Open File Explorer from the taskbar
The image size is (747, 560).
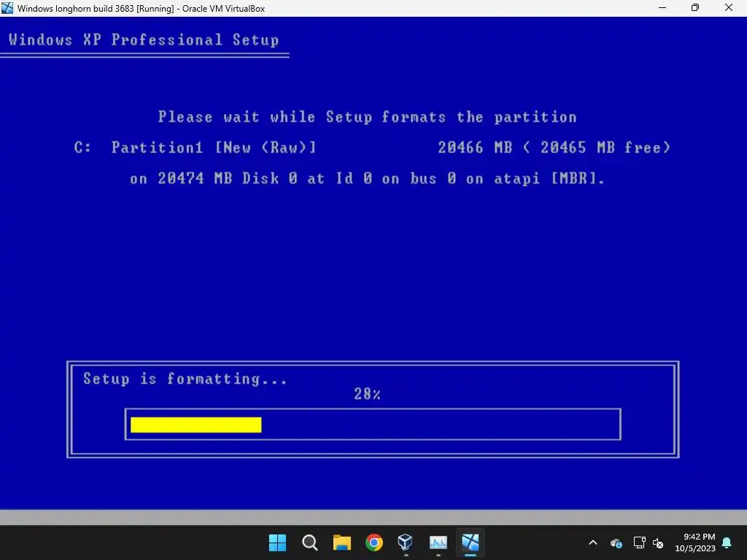(341, 542)
